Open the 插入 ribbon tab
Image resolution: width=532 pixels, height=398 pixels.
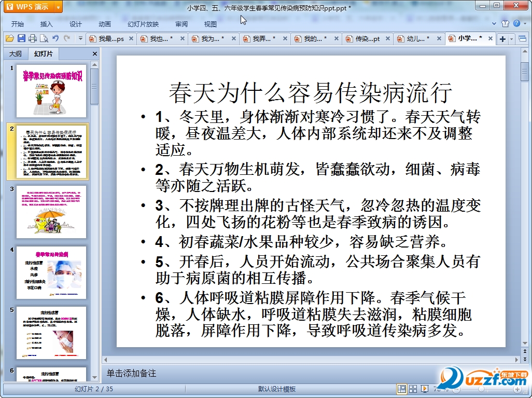(x=47, y=24)
